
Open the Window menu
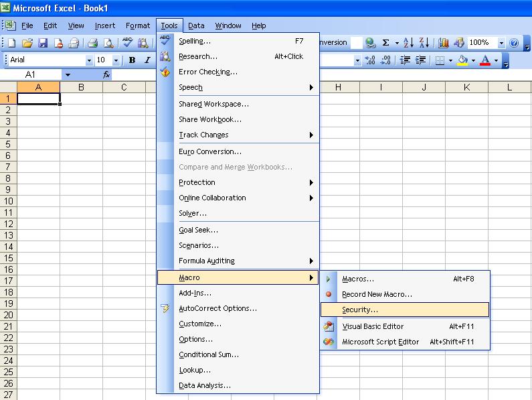point(228,25)
